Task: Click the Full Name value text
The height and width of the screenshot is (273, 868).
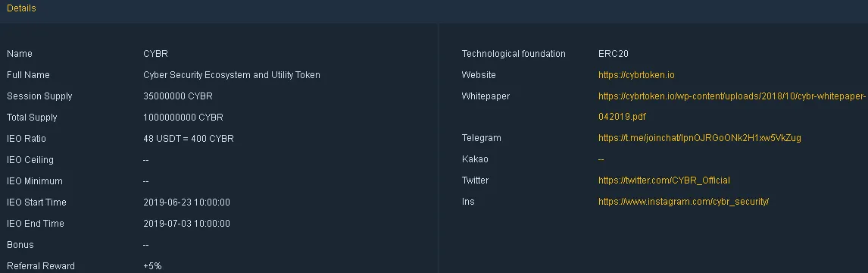Action: (x=232, y=75)
